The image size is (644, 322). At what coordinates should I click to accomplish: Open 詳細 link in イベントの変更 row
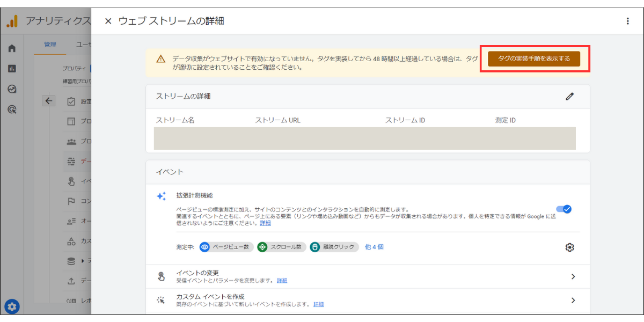tap(282, 281)
